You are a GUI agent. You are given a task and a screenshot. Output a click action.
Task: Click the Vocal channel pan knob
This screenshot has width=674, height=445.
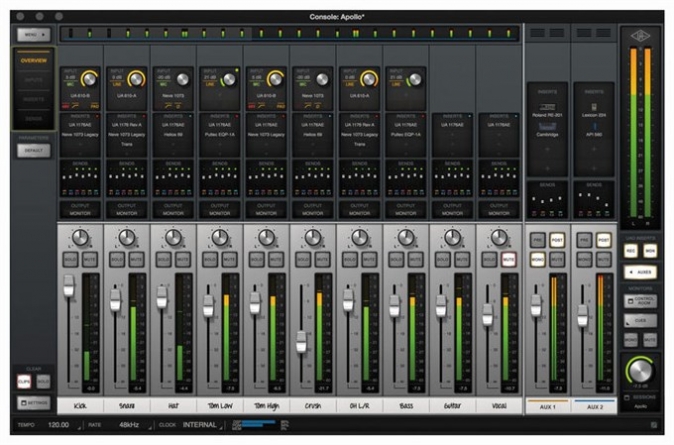tap(499, 237)
